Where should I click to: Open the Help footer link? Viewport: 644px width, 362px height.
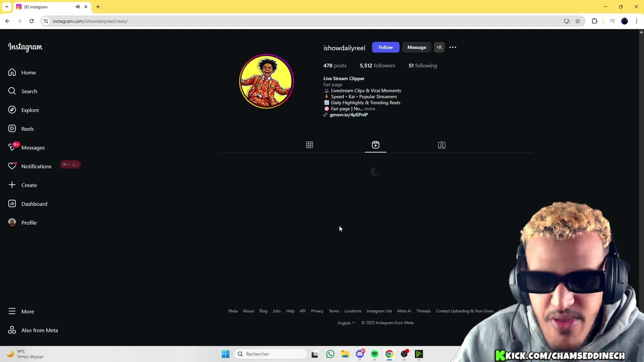(290, 311)
